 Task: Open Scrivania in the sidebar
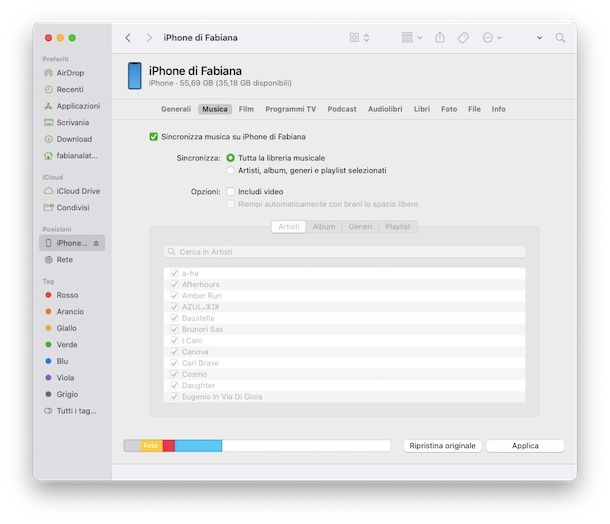(x=67, y=123)
